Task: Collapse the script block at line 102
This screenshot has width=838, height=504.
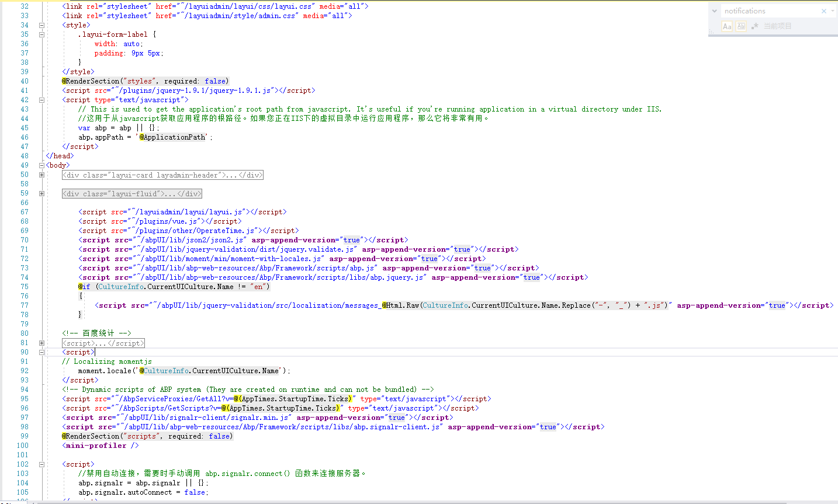Action: click(41, 464)
